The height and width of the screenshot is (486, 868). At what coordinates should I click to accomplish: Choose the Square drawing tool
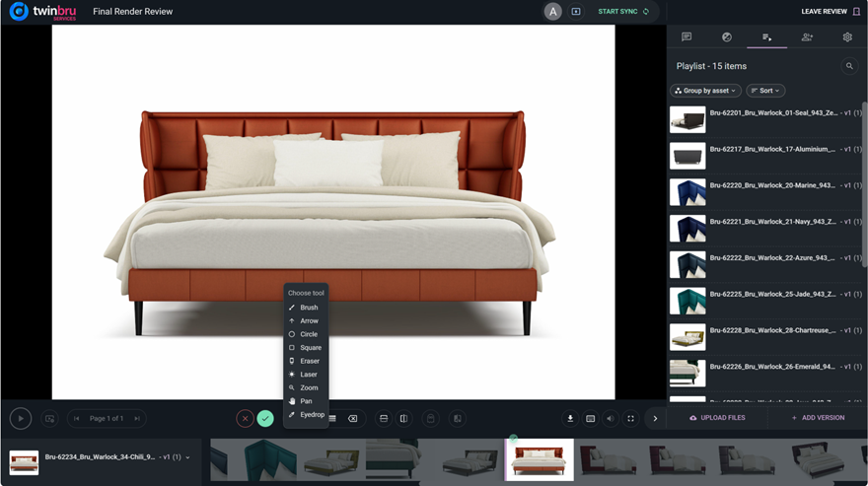pyautogui.click(x=306, y=348)
